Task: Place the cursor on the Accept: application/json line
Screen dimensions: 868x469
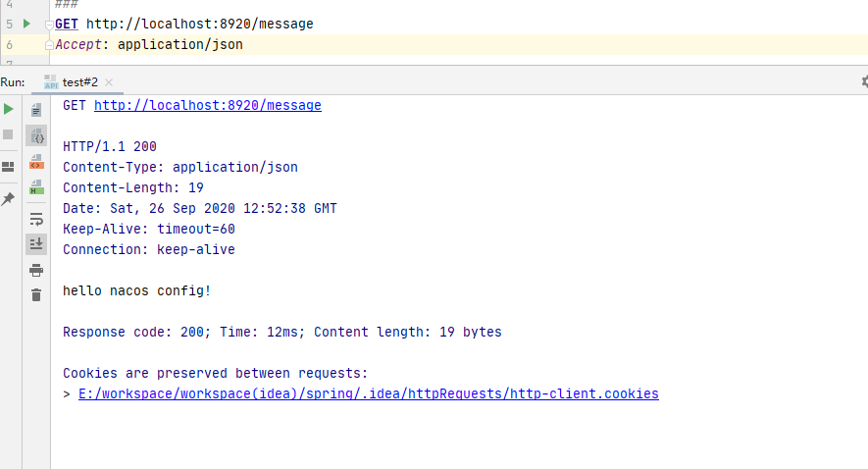Action: coord(294,44)
